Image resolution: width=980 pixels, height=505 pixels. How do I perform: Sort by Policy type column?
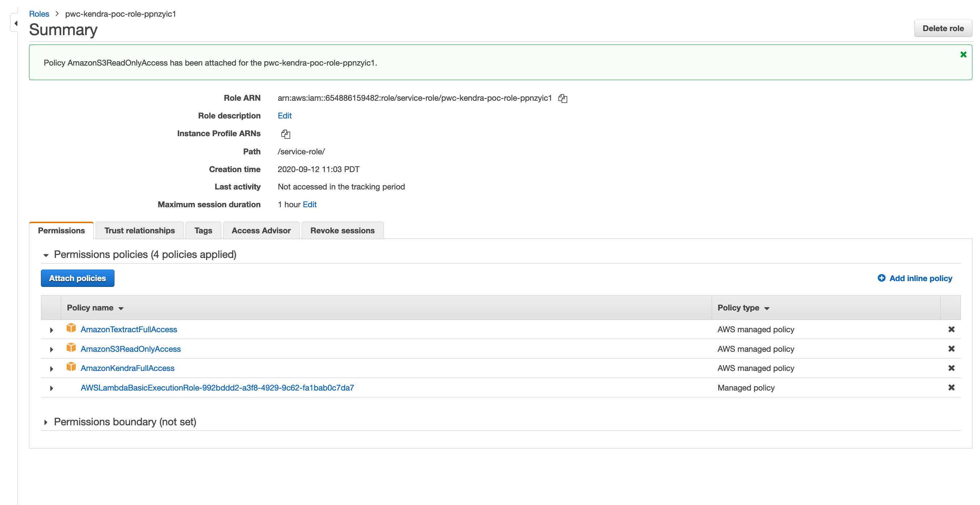[744, 308]
